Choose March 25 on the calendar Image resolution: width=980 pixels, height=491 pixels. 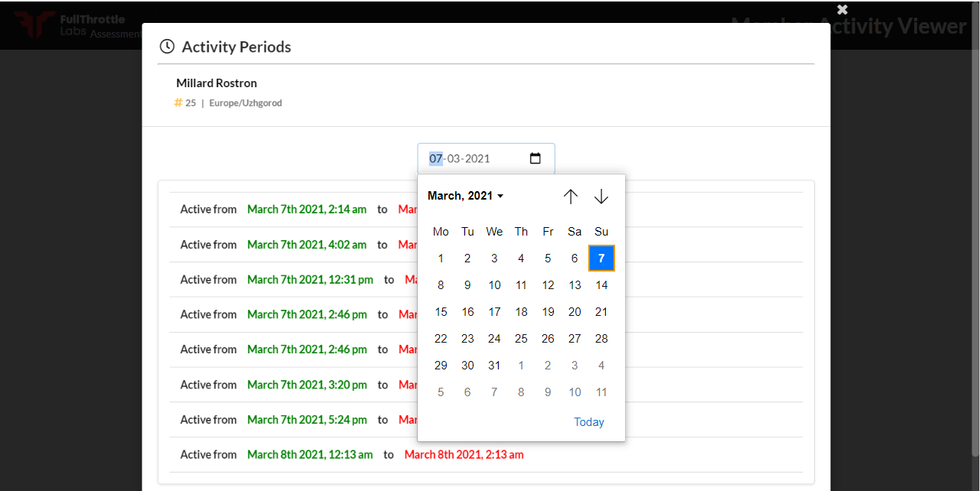[x=521, y=339]
